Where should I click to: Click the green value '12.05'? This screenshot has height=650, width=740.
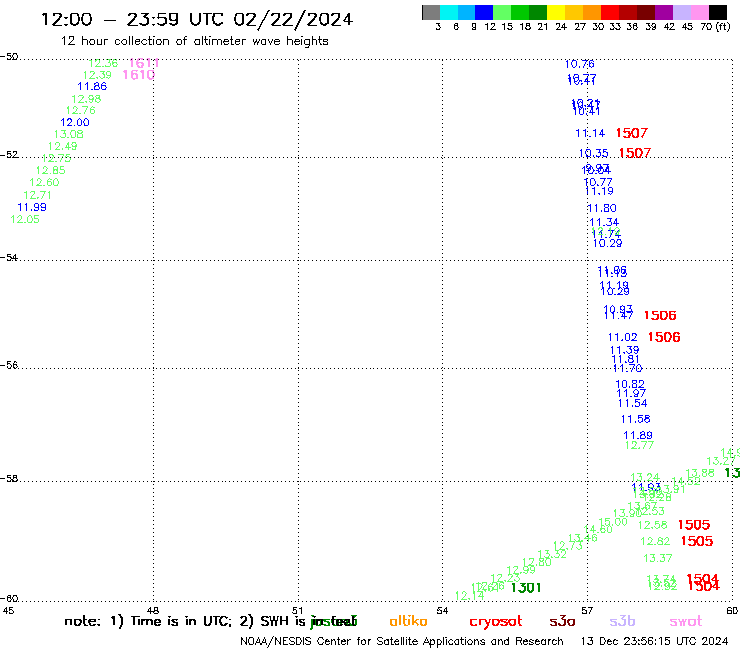coord(25,219)
